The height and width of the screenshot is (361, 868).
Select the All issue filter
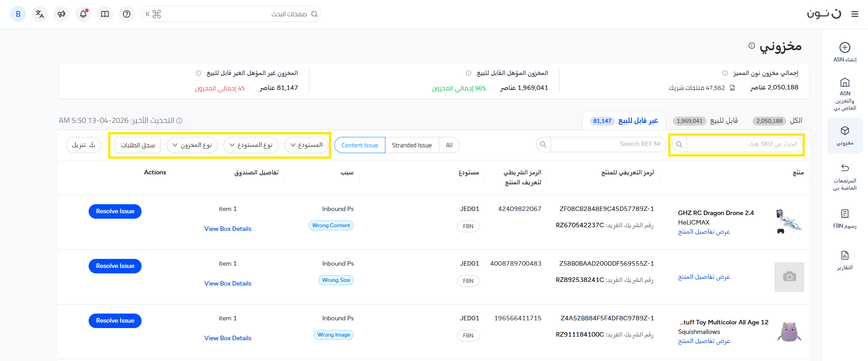tap(449, 145)
